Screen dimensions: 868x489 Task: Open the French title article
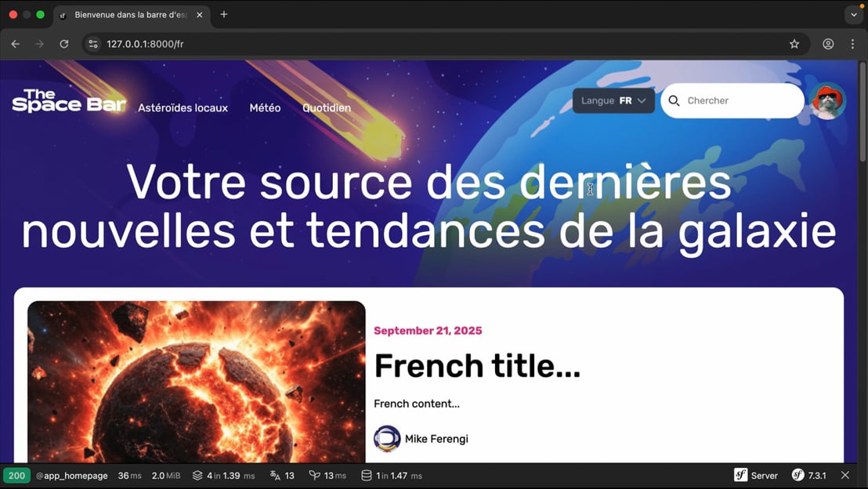pos(477,365)
